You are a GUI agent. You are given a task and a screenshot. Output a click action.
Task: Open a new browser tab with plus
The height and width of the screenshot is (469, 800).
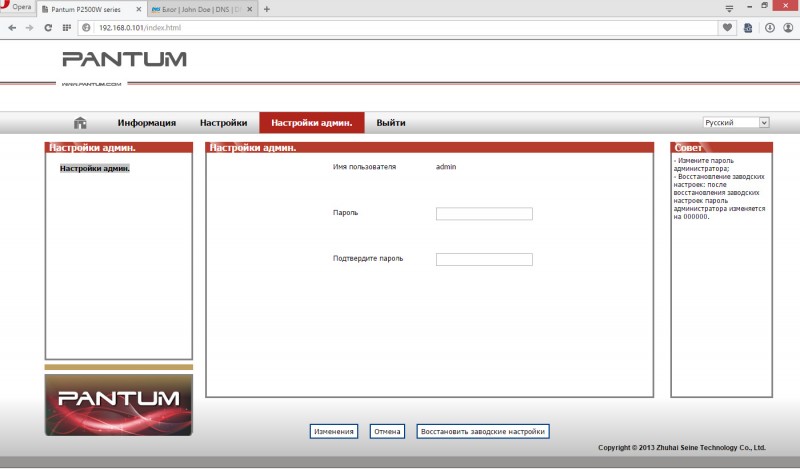click(266, 9)
